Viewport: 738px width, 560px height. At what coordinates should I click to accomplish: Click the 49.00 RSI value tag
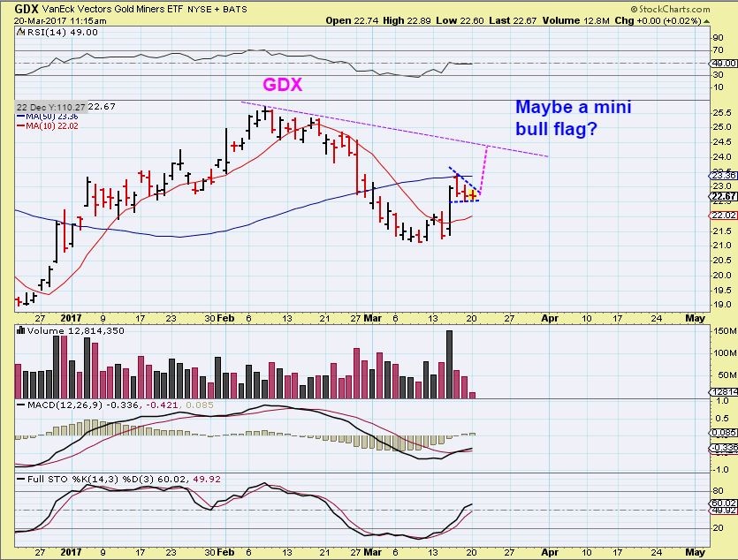[x=724, y=63]
